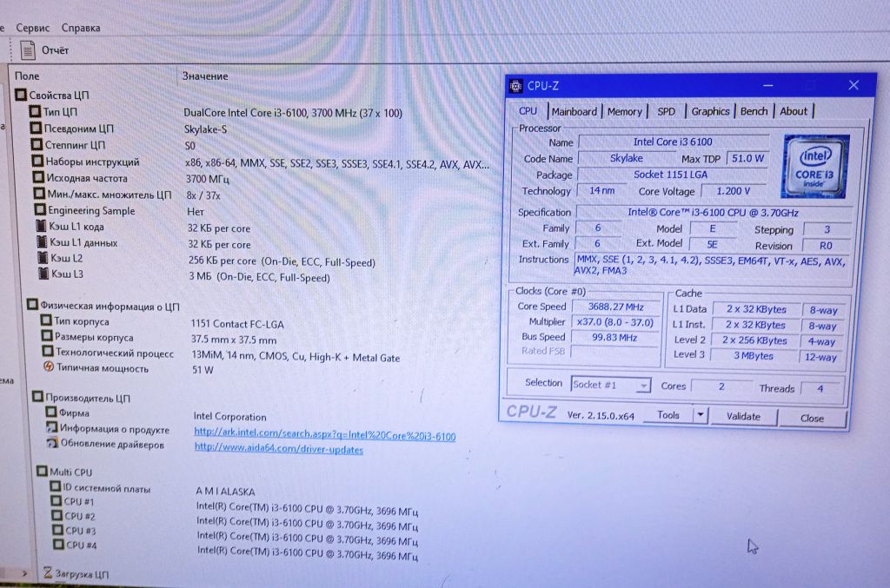The height and width of the screenshot is (588, 890).
Task: Click the Обновление драйверов icon
Action: (52, 443)
